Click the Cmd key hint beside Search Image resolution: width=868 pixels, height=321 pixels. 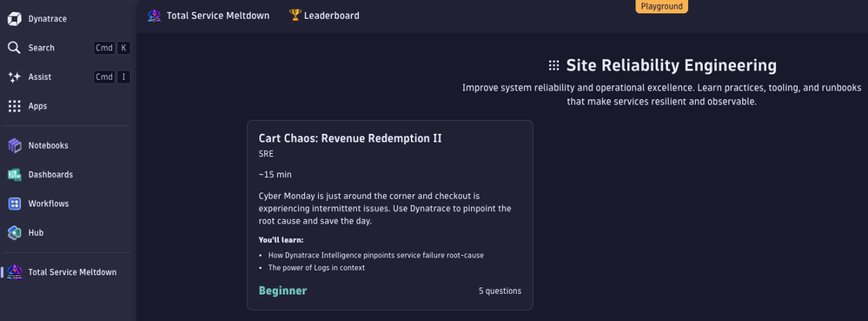click(x=104, y=48)
